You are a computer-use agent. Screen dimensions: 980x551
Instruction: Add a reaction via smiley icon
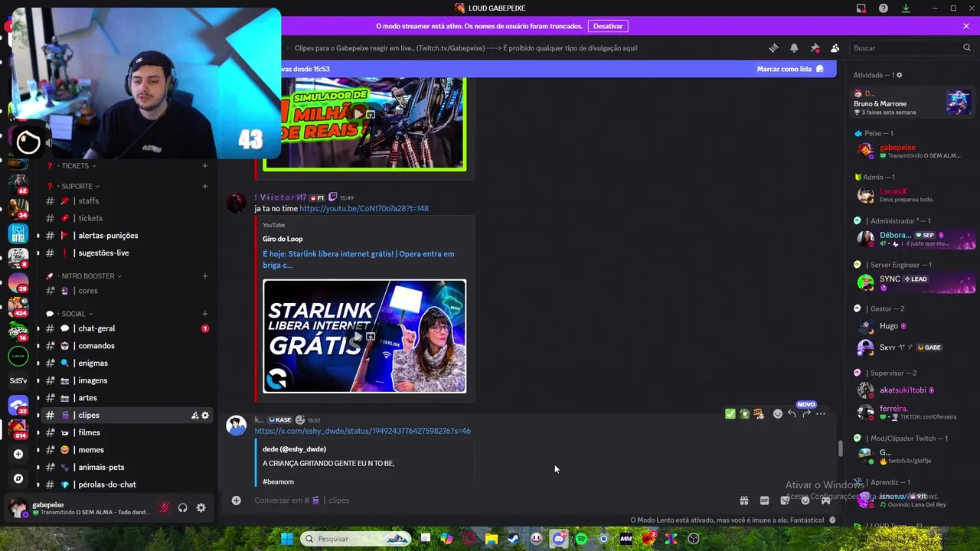[x=777, y=414]
